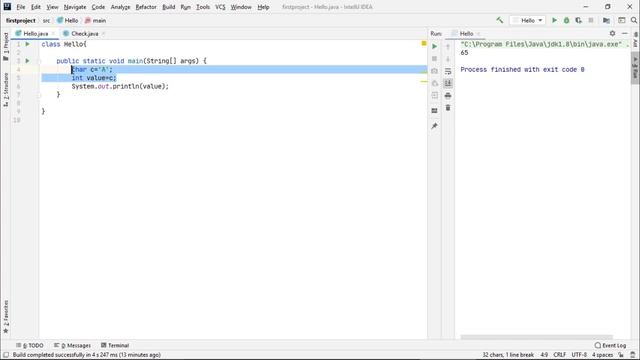Click the Build Project hammer icon
Image resolution: width=640 pixels, height=360 pixels.
pos(500,20)
